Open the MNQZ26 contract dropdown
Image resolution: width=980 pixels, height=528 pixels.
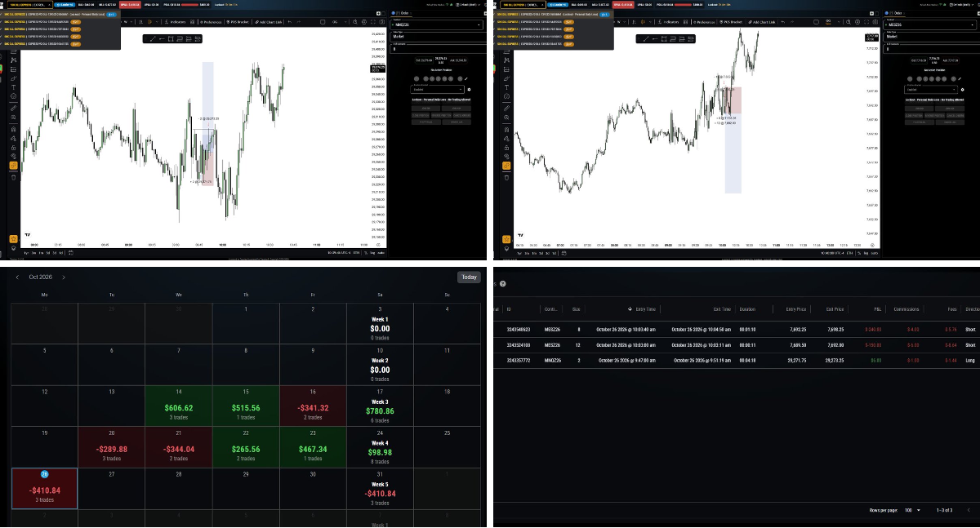[x=437, y=24]
